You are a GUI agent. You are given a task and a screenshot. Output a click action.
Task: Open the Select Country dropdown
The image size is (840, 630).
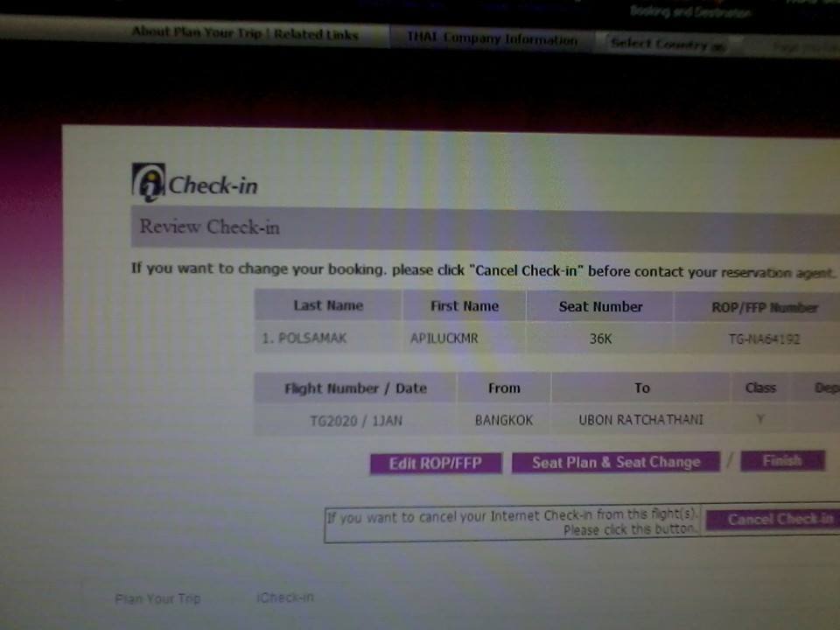tap(668, 44)
